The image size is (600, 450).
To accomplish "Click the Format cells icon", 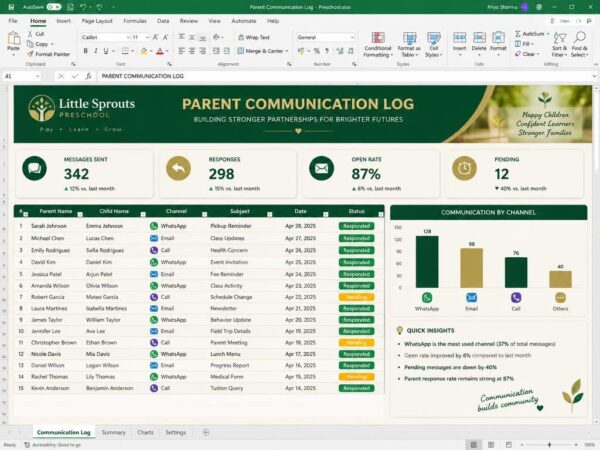I will 498,38.
